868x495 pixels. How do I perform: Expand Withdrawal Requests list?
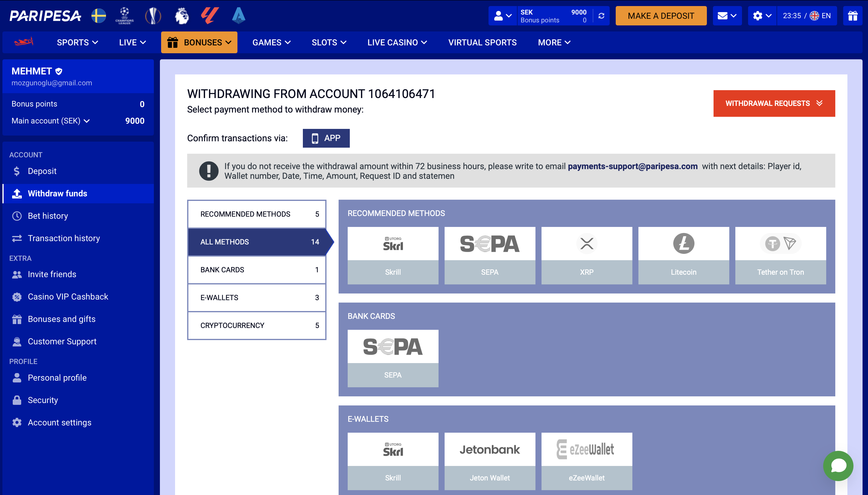[x=774, y=103]
